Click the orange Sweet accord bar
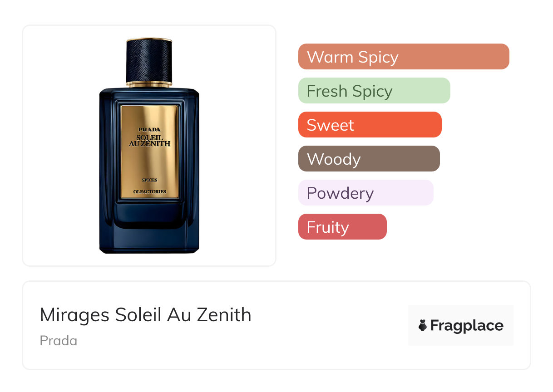553x392 pixels. [x=370, y=125]
